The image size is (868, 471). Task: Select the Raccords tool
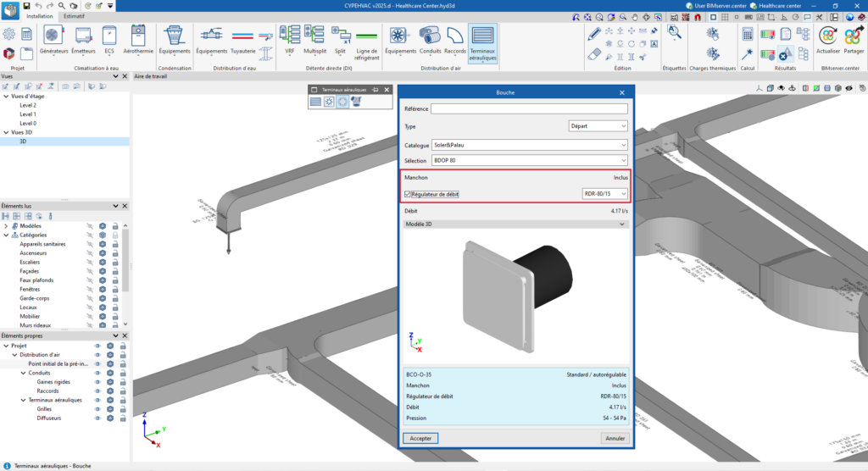[455, 41]
